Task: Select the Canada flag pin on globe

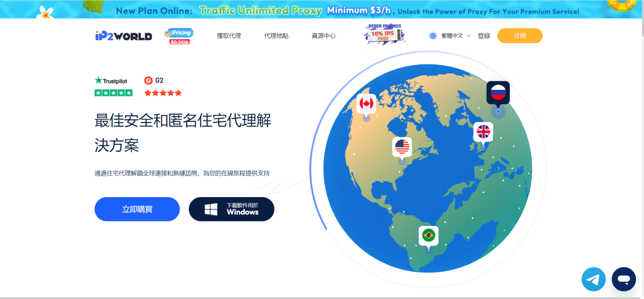Action: [x=366, y=104]
